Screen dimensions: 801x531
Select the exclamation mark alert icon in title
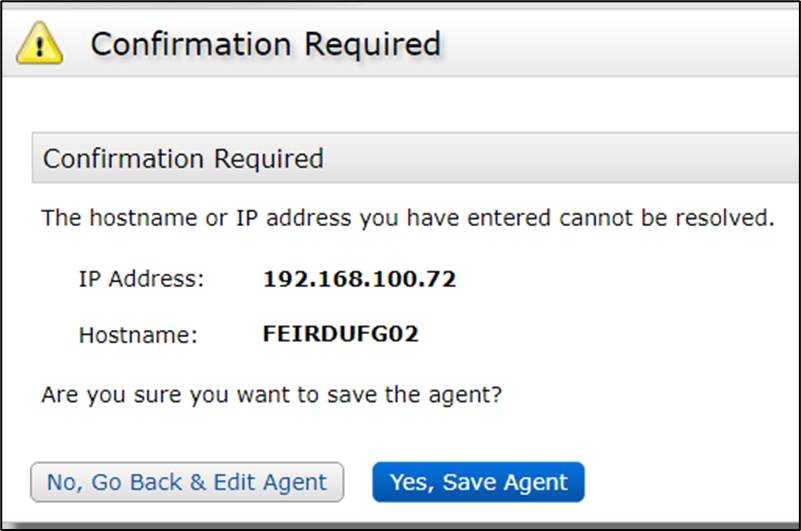click(x=41, y=45)
